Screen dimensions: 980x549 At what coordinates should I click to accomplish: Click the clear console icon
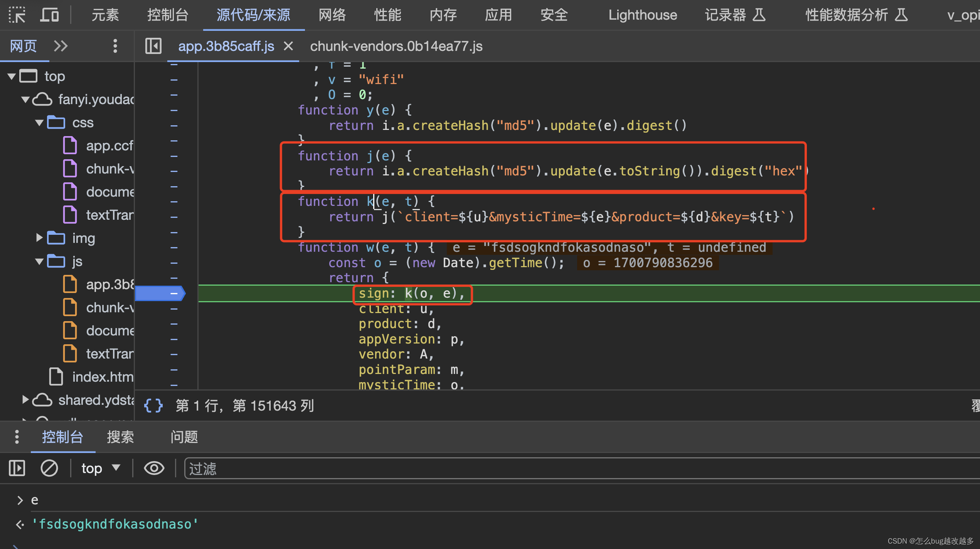[x=49, y=468]
